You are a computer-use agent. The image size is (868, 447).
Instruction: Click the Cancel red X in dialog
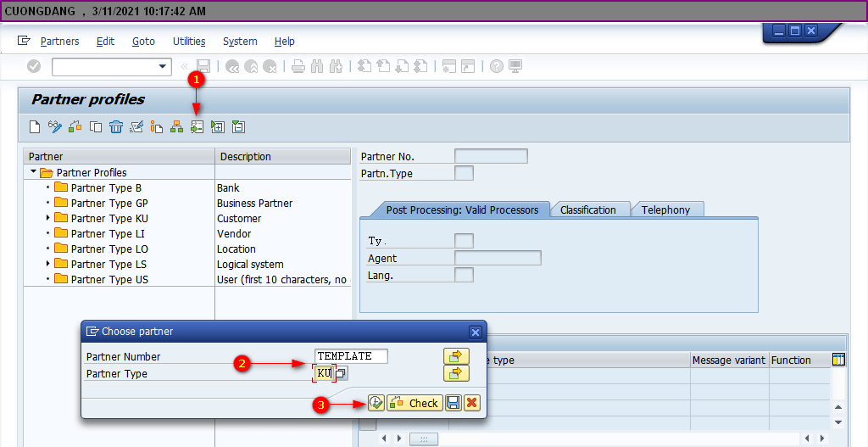(x=471, y=403)
